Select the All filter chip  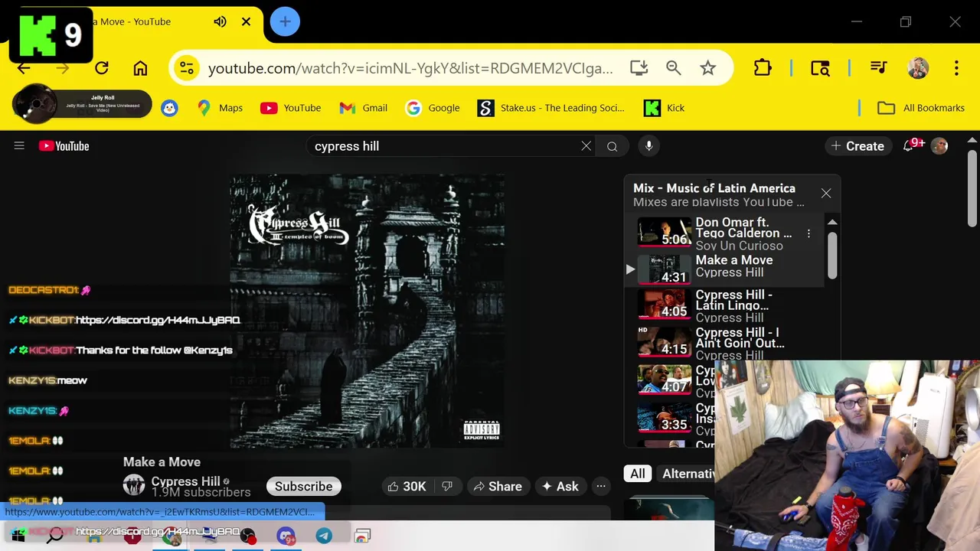(638, 474)
